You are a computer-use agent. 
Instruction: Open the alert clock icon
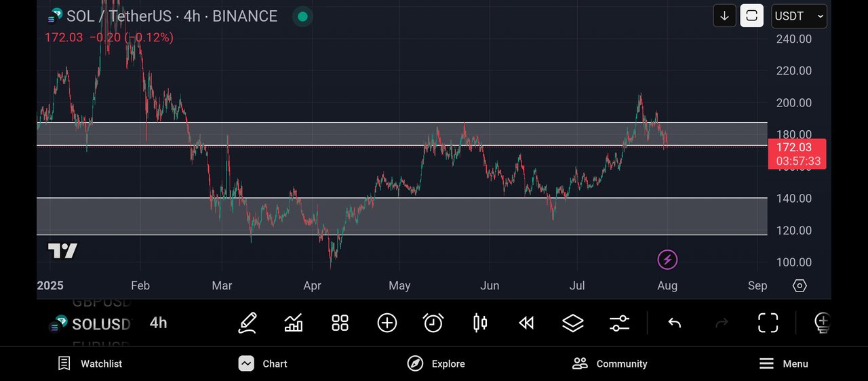[x=433, y=323]
